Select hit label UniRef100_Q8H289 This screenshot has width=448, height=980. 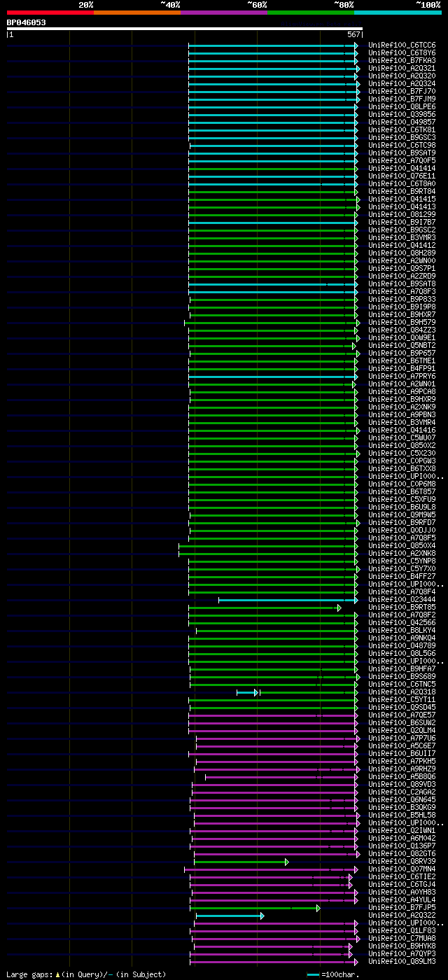(402, 253)
